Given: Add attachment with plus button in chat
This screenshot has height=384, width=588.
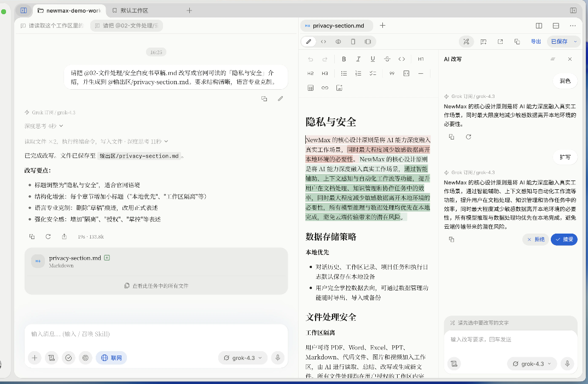Looking at the screenshot, I should click(34, 358).
